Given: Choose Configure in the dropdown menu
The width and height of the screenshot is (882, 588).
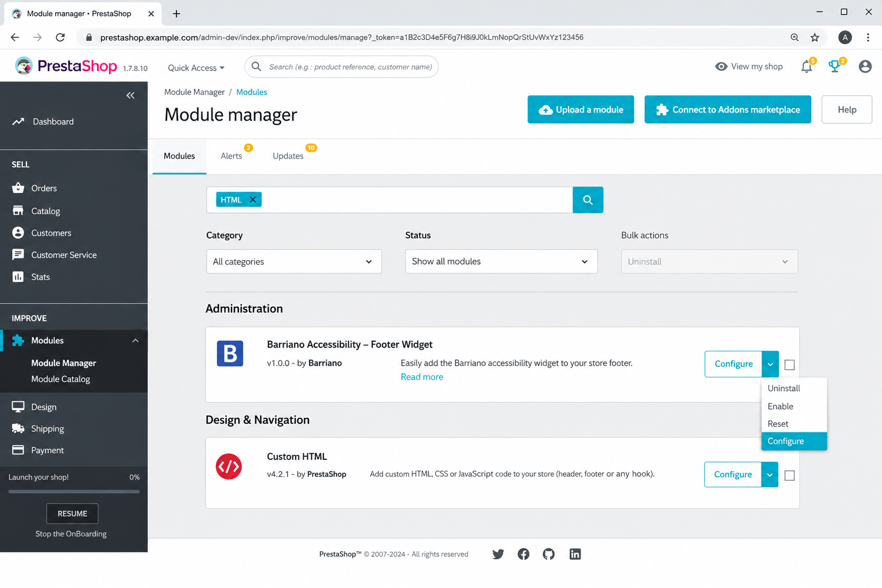Looking at the screenshot, I should (794, 441).
